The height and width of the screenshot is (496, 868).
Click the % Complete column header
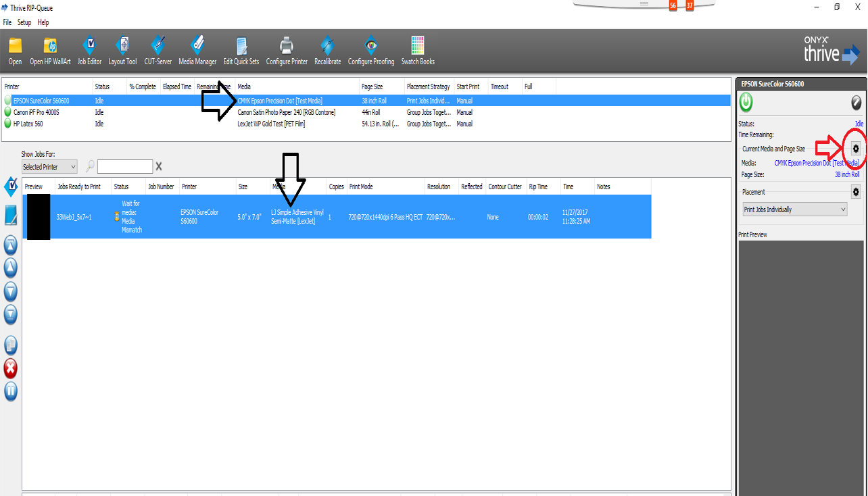143,86
